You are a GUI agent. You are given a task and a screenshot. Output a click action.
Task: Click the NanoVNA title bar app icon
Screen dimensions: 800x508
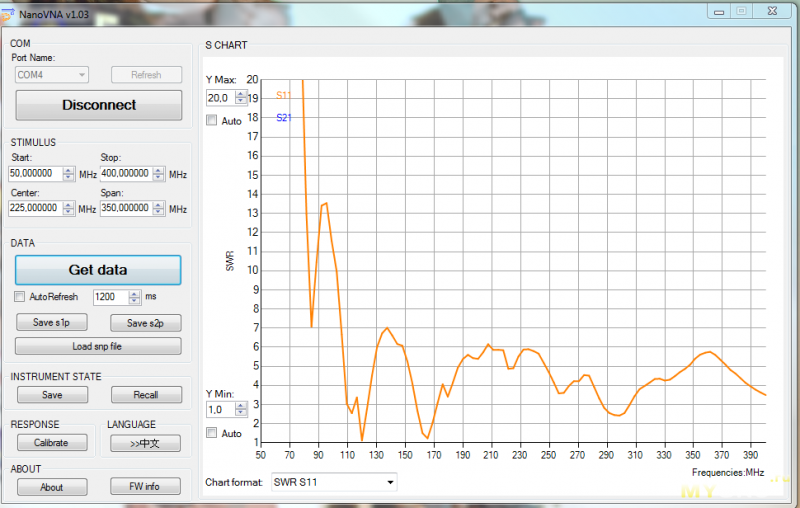[x=7, y=14]
